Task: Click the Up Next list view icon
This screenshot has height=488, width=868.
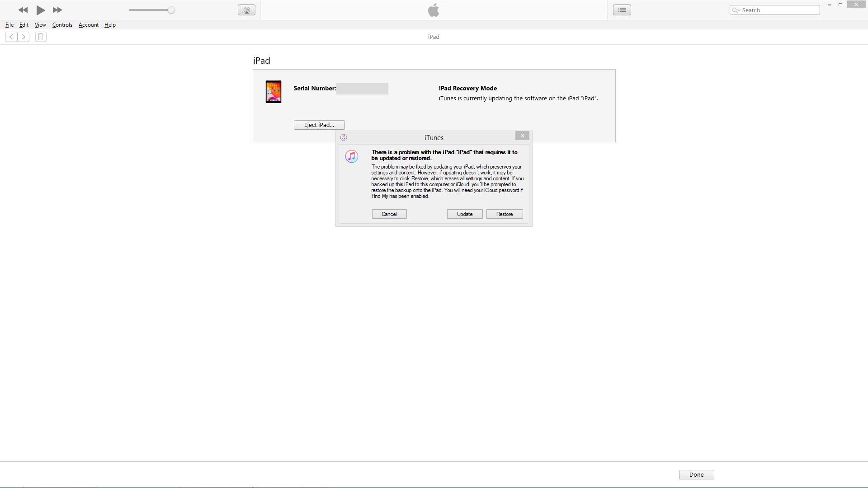Action: click(x=622, y=10)
